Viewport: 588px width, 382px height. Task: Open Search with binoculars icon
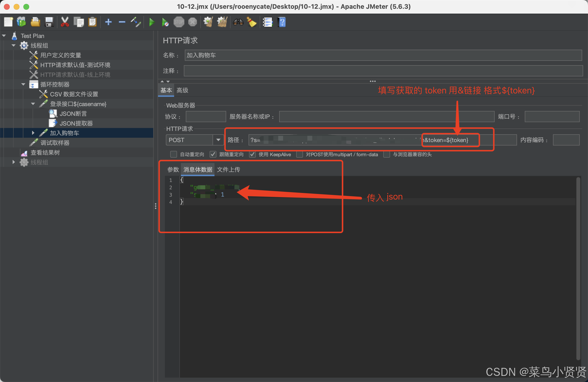coord(238,22)
